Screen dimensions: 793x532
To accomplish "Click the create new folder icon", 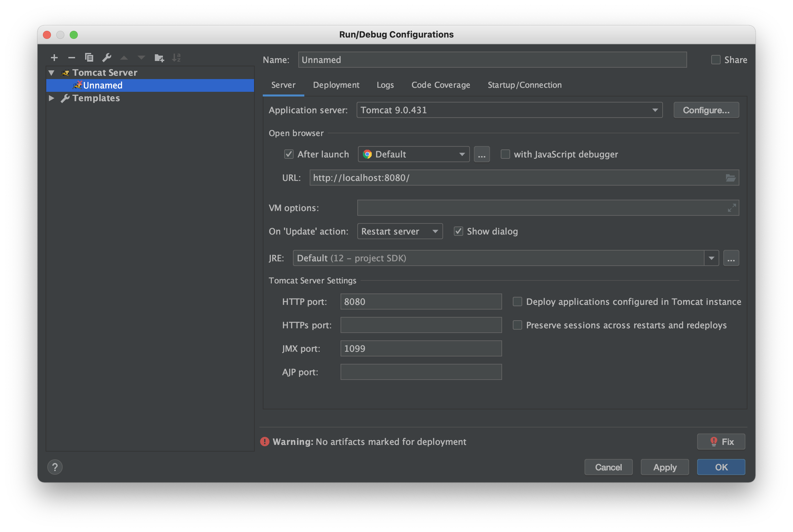I will [159, 58].
